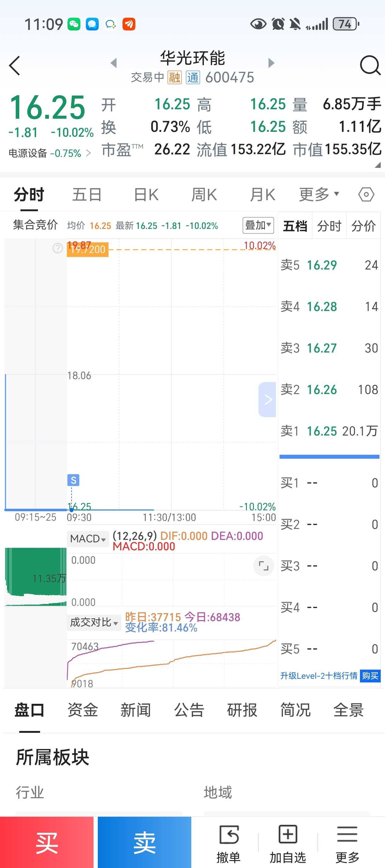Open the MACD indicator dropdown
The image size is (385, 868).
pyautogui.click(x=88, y=538)
